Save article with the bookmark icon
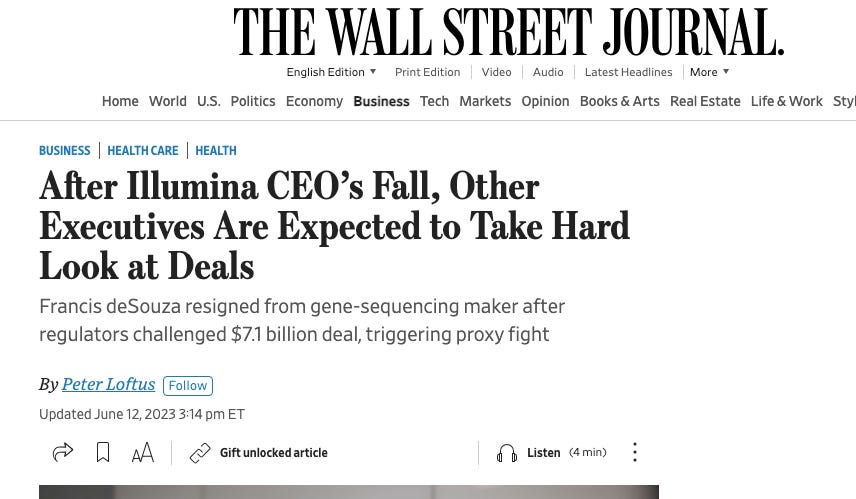856x499 pixels. (x=103, y=452)
